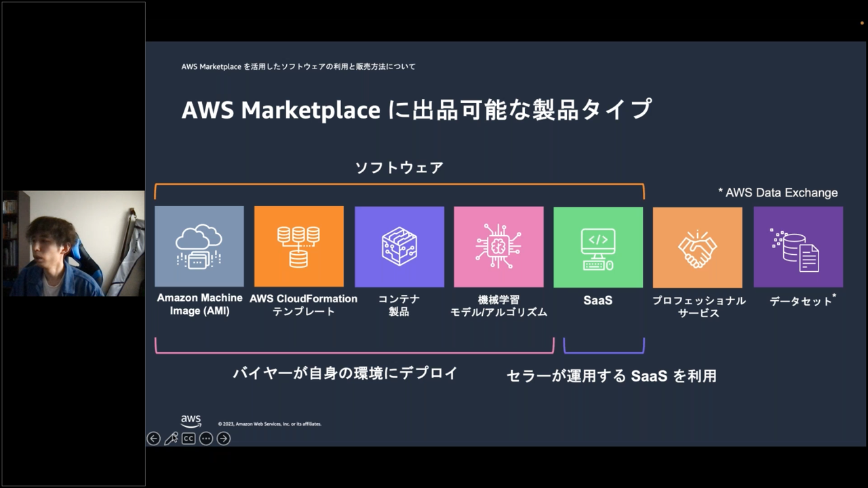This screenshot has width=868, height=488.
Task: Select the purple dataset database icon
Action: pos(798,247)
